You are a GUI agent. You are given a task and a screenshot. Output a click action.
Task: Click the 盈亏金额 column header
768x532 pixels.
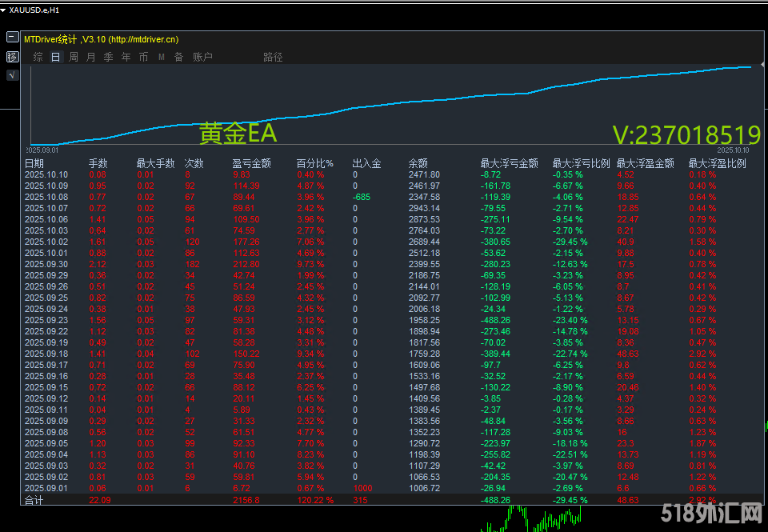251,163
